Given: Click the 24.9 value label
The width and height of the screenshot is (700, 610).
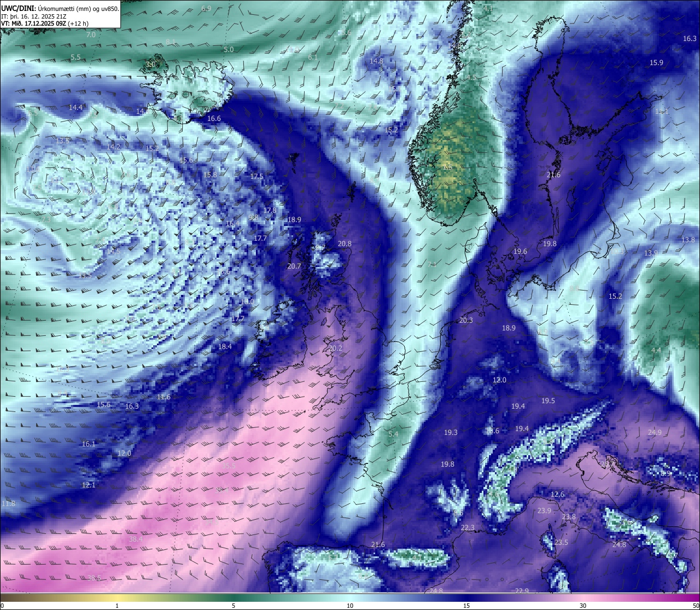Looking at the screenshot, I should 655,433.
